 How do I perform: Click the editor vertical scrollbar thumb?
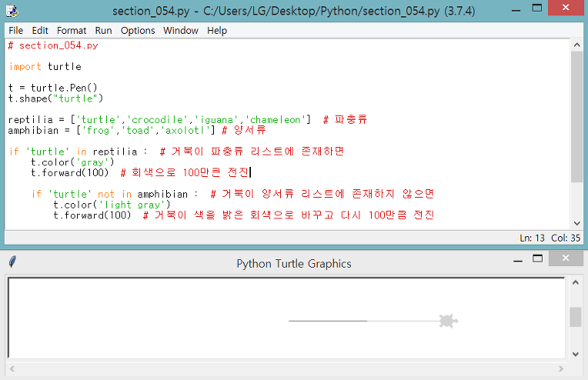[x=576, y=117]
